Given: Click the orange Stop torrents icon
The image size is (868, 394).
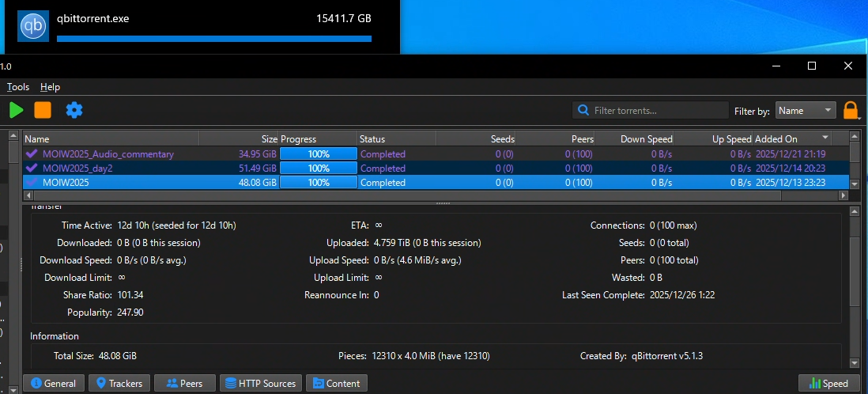Looking at the screenshot, I should click(x=43, y=110).
